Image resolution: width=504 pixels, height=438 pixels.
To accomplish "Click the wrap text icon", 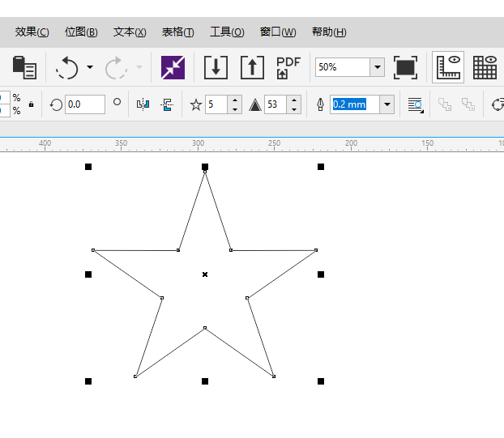I will coord(416,105).
